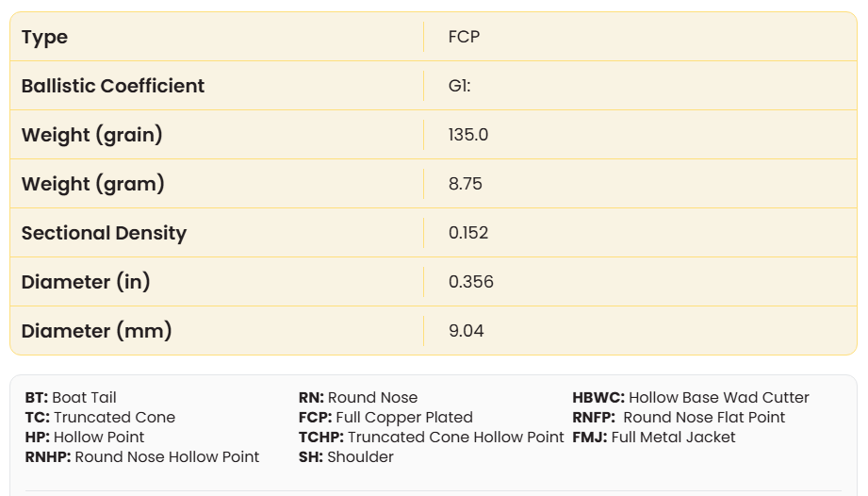Select the 135.0 grain weight value
Viewport: 868px width, 496px height.
click(468, 135)
